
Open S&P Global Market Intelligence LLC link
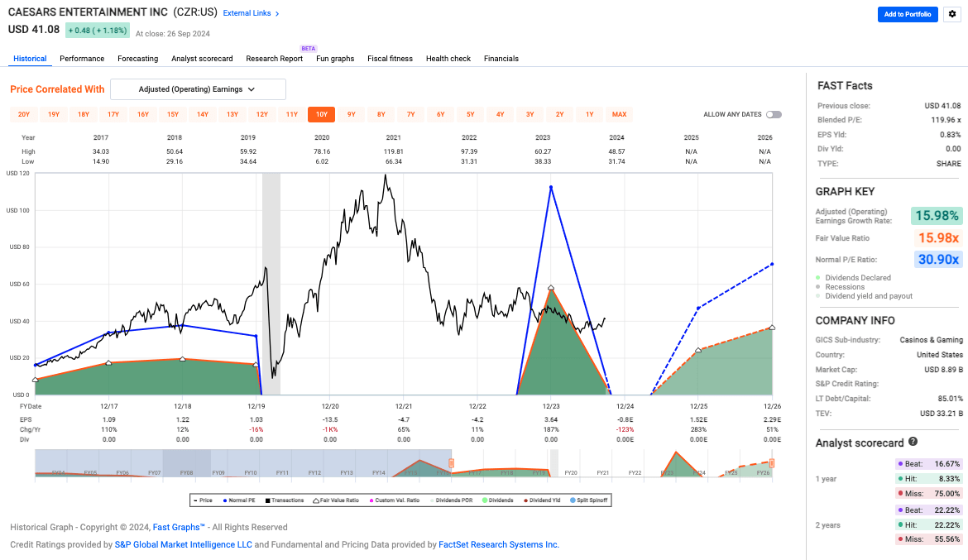pyautogui.click(x=184, y=544)
